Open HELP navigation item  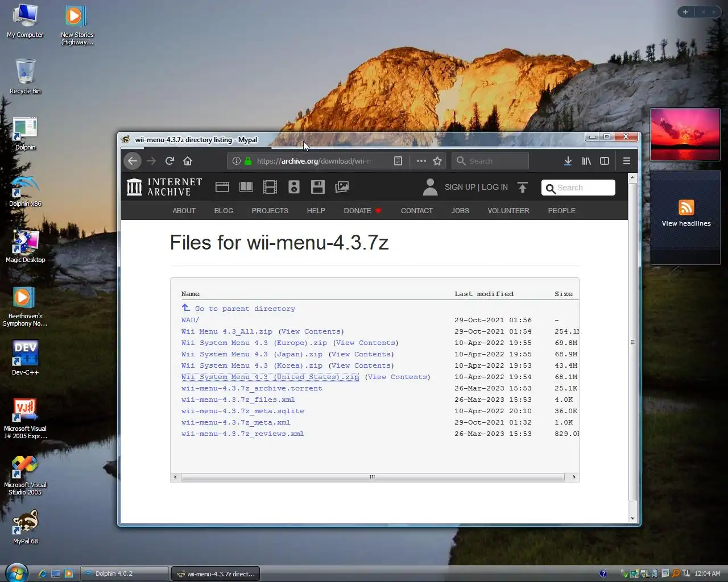(x=316, y=210)
